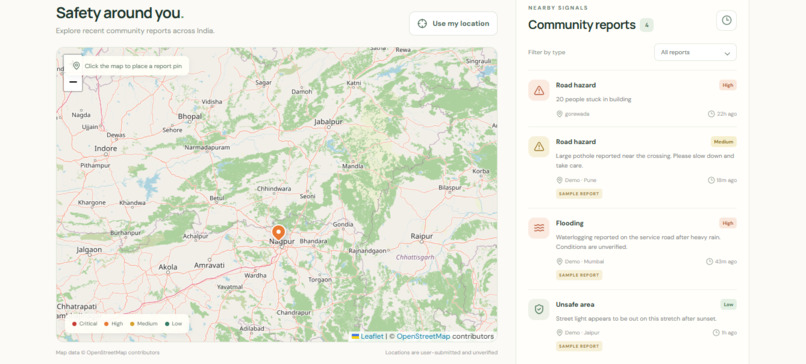
Task: Open the Leaflet attribution link
Action: [372, 336]
